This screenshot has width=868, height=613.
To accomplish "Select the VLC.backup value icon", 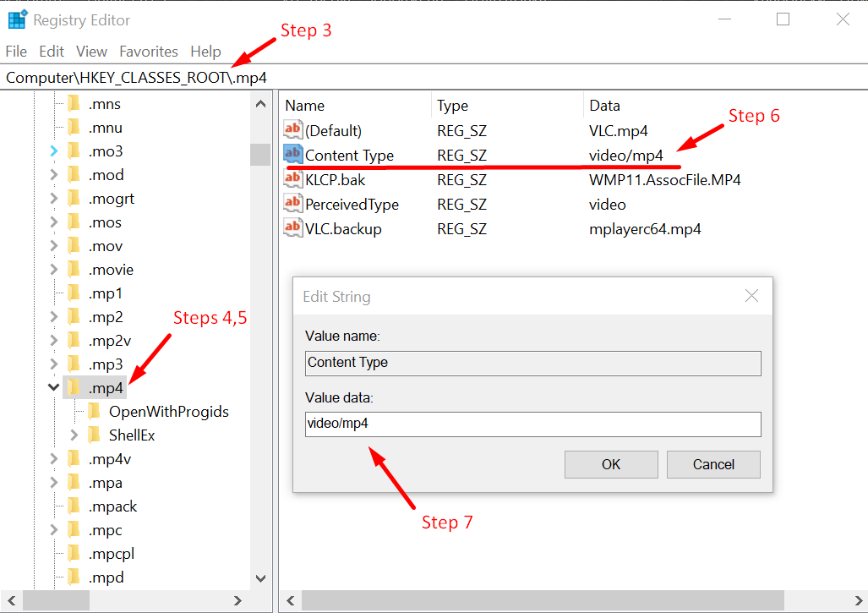I will (x=292, y=227).
